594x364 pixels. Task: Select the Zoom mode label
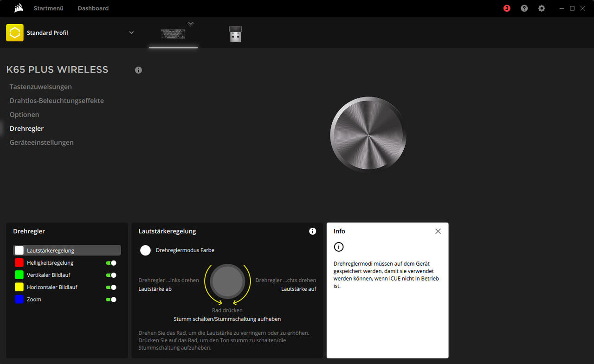(x=34, y=300)
